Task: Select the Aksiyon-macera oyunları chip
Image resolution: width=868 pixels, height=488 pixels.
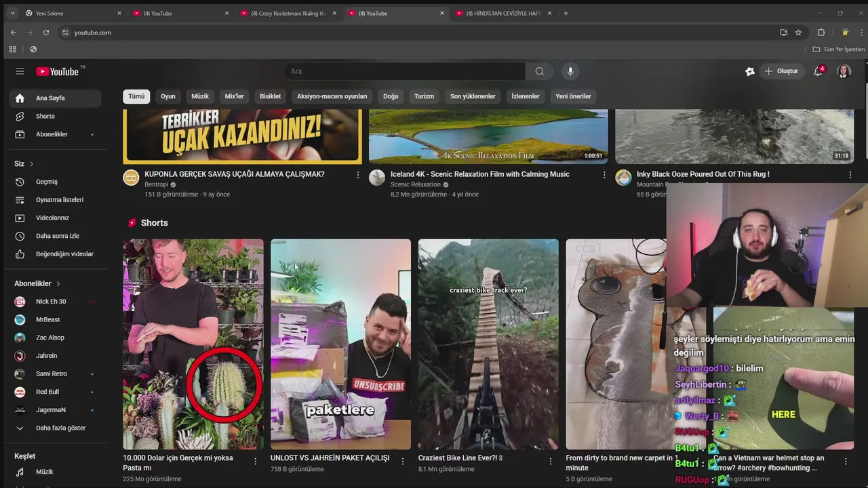Action: point(332,96)
